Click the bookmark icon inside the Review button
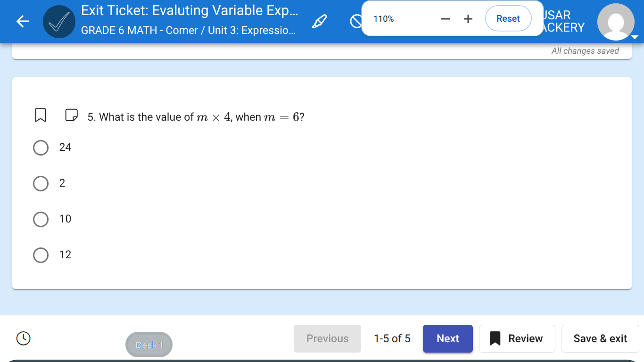This screenshot has height=362, width=644. tap(495, 338)
